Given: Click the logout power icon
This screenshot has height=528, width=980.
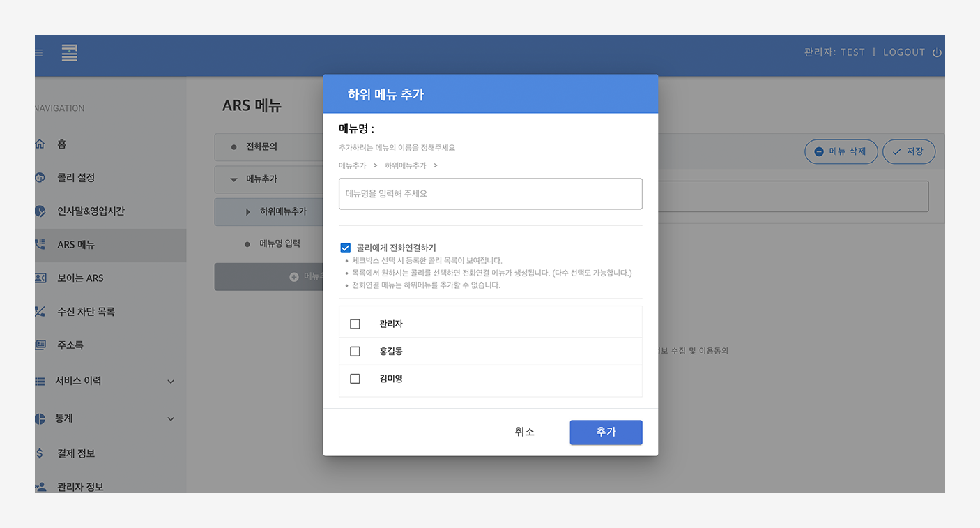Looking at the screenshot, I should (x=937, y=52).
